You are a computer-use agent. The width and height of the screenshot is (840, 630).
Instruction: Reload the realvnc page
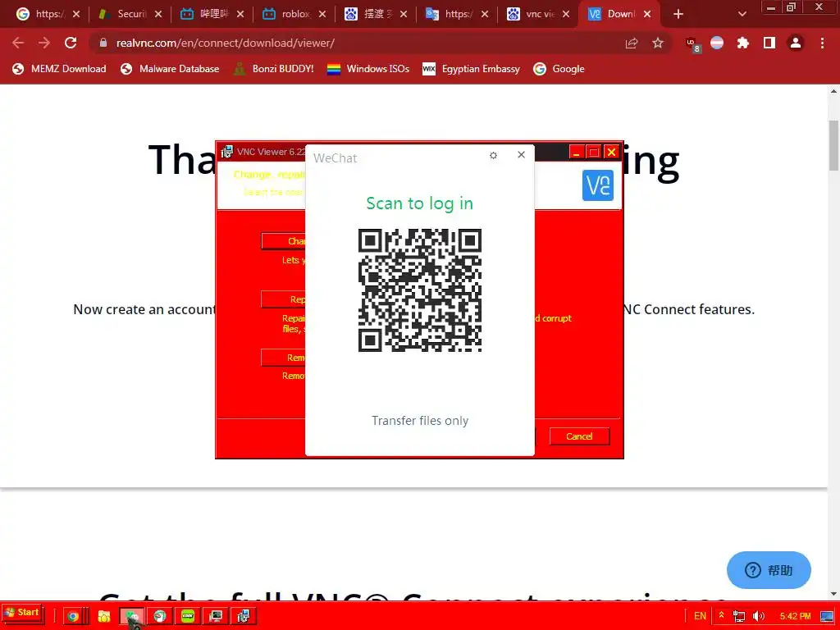click(x=71, y=43)
